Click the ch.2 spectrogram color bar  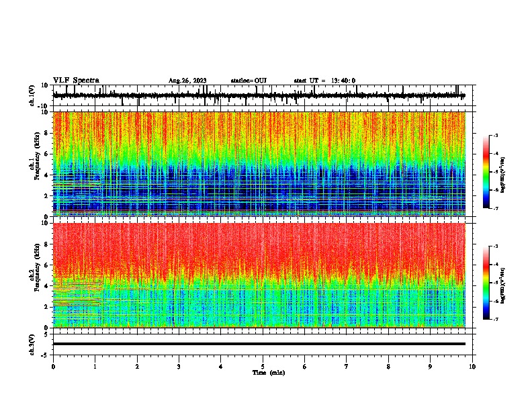click(x=486, y=283)
